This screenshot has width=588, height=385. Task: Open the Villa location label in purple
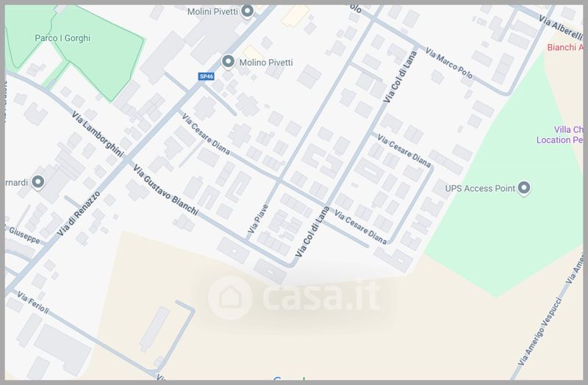click(x=559, y=134)
